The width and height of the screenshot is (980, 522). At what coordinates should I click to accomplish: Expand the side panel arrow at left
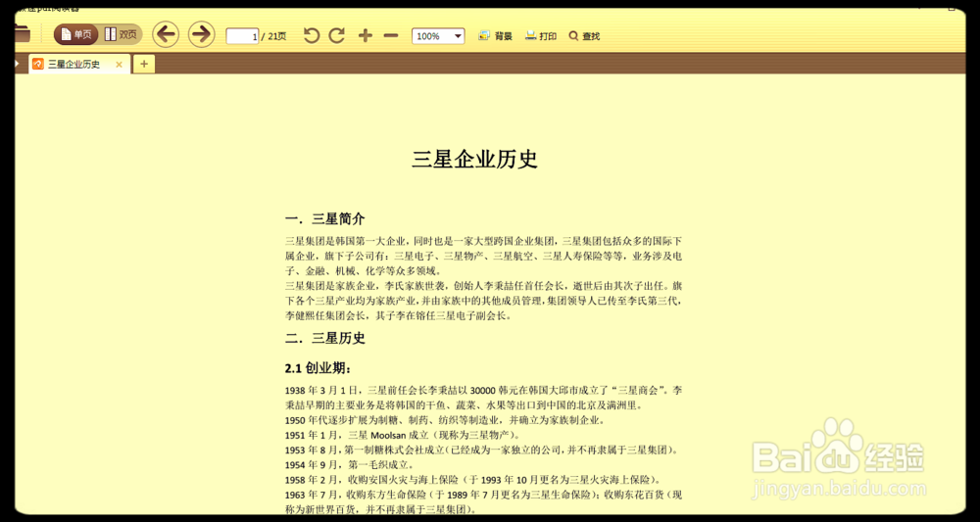17,64
